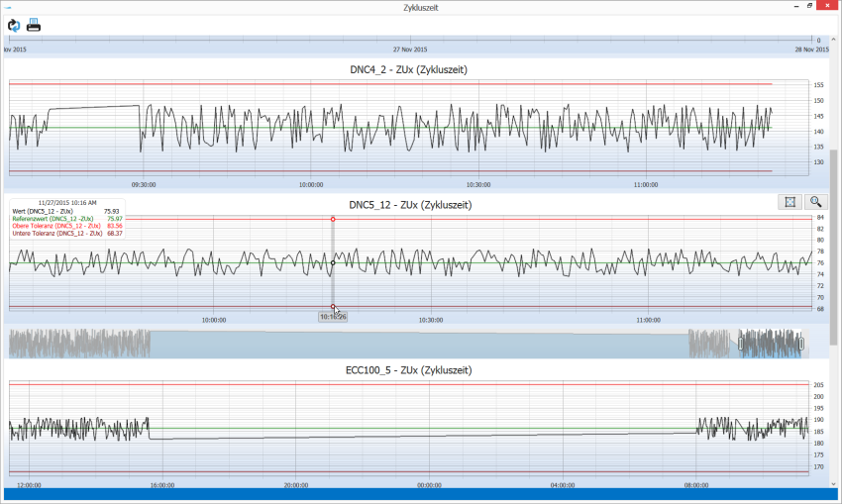842x504 pixels.
Task: Click 16:00:00 label on ECC100_5 axis
Action: [162, 485]
